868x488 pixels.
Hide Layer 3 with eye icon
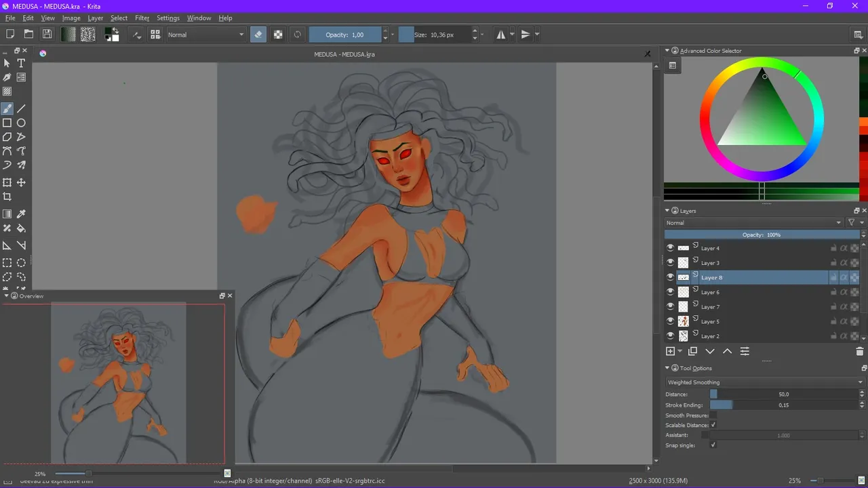coord(671,262)
